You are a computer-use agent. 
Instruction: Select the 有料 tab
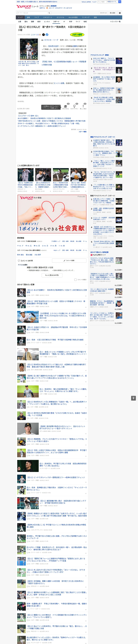(95, 17)
